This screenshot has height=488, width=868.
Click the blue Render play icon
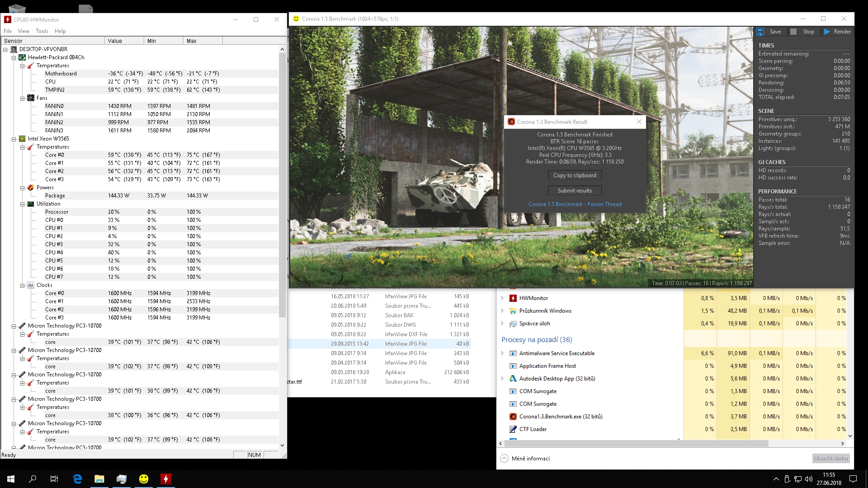coord(827,32)
